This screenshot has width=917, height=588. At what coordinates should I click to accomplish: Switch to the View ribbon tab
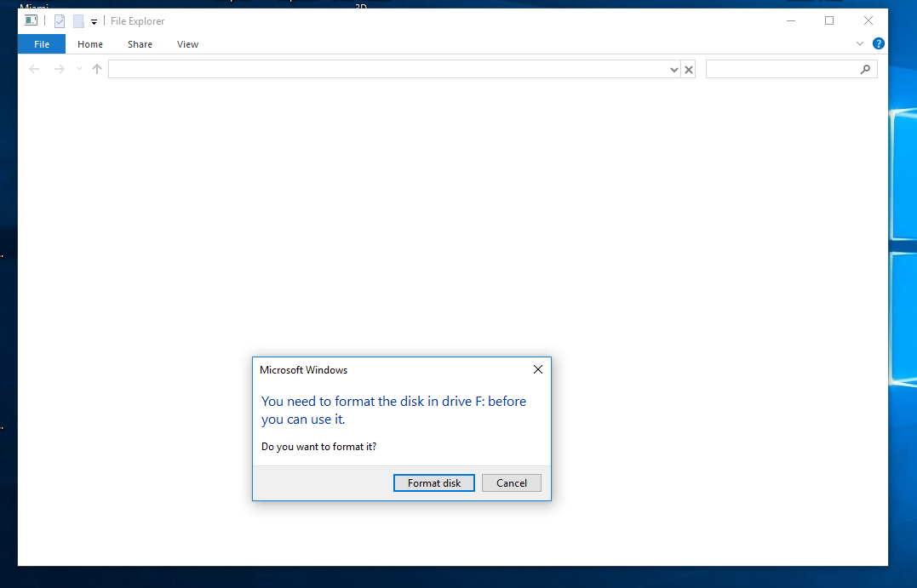(x=187, y=44)
